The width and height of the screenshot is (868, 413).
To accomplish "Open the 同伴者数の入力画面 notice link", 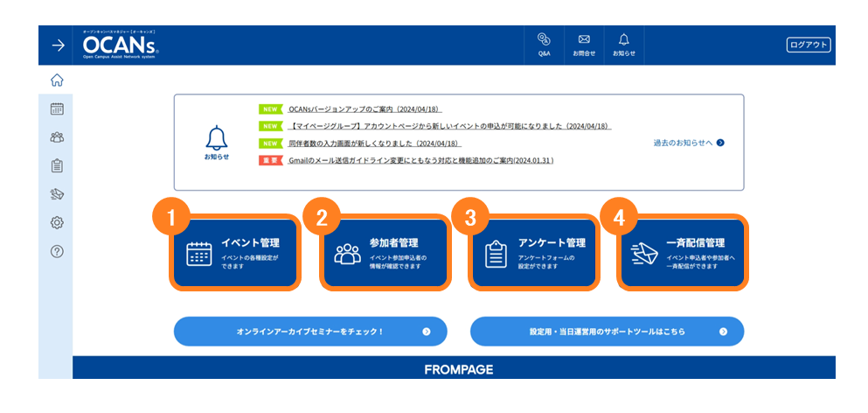I will coord(375,143).
